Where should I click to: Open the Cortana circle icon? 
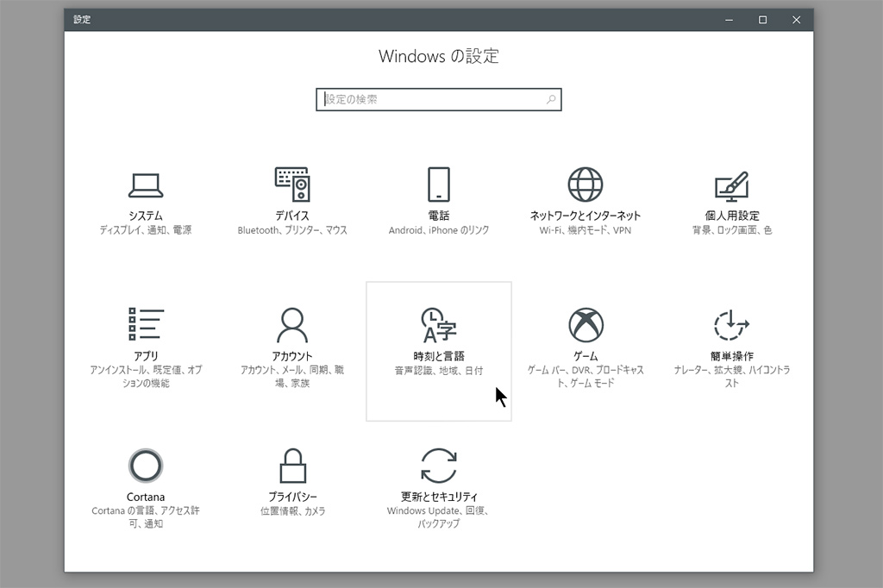point(146,466)
